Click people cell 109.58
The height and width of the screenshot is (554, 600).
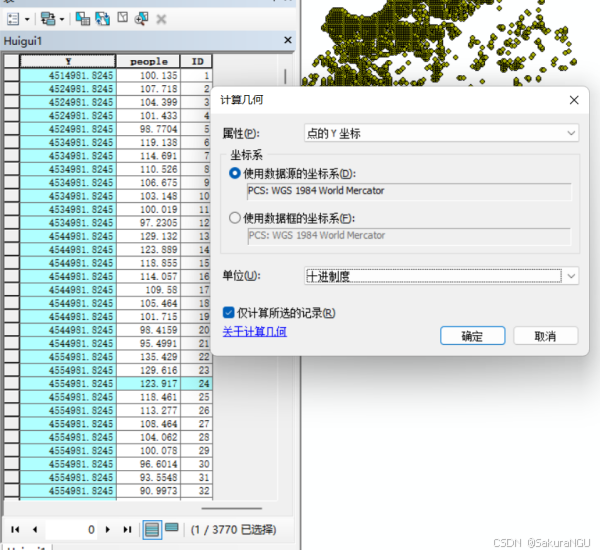[148, 290]
